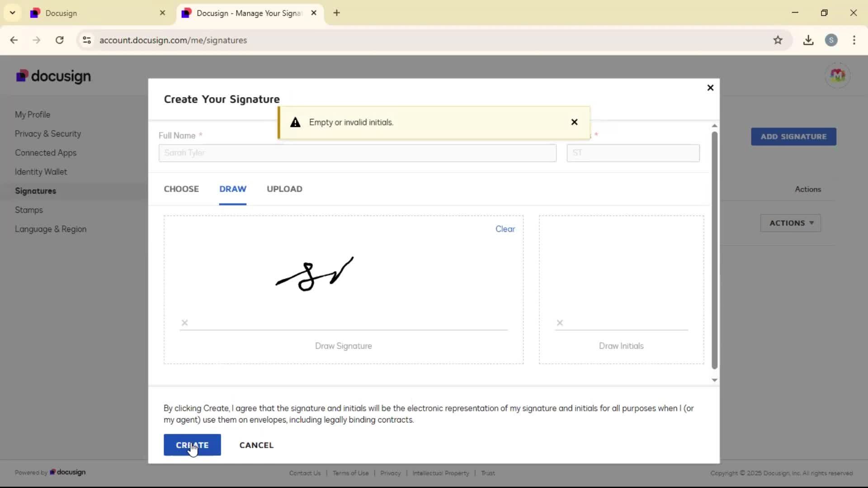Click the CANCEL button
868x488 pixels.
click(x=256, y=445)
